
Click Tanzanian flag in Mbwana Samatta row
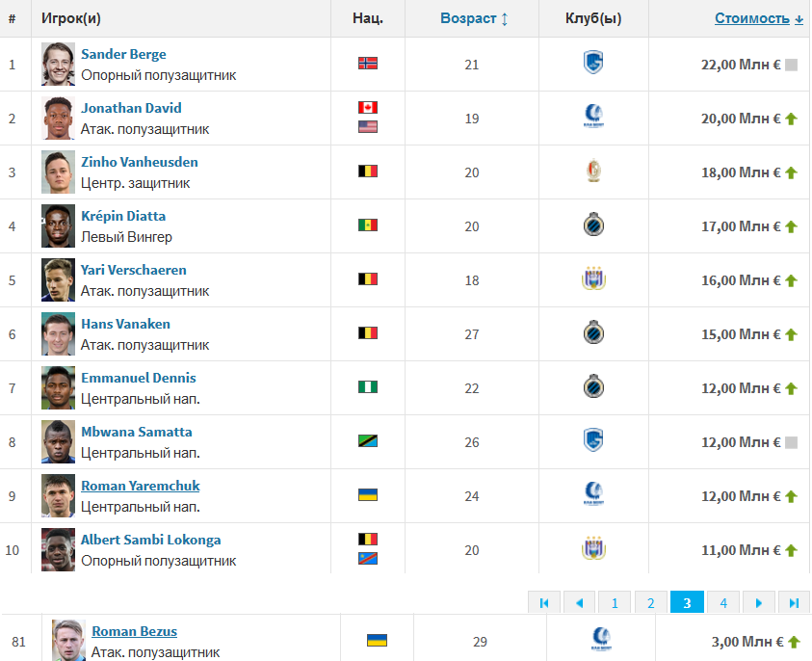[x=367, y=440]
